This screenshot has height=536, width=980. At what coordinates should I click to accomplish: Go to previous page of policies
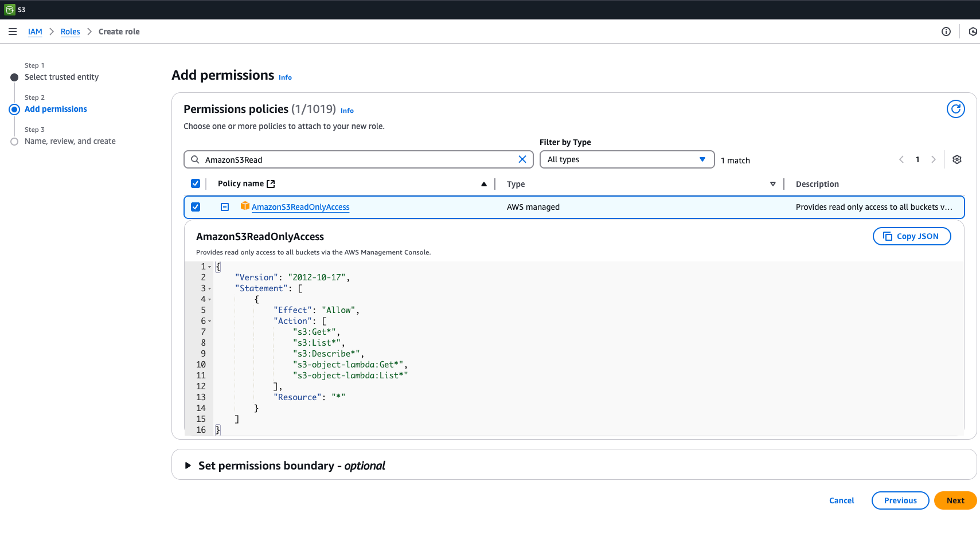(x=901, y=159)
